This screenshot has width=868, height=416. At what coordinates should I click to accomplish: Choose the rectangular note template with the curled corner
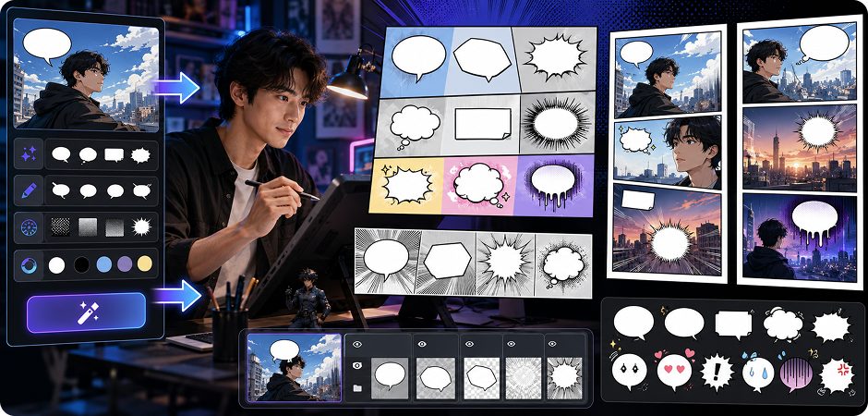pos(482,125)
